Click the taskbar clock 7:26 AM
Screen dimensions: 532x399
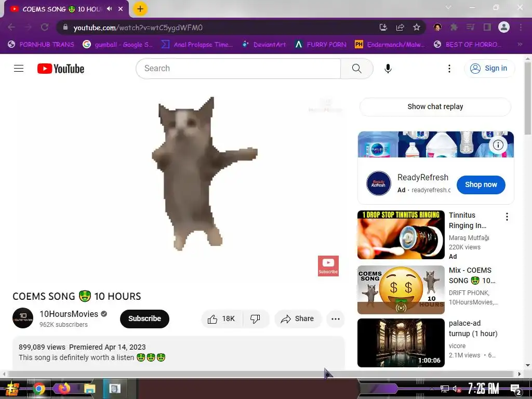pyautogui.click(x=483, y=389)
